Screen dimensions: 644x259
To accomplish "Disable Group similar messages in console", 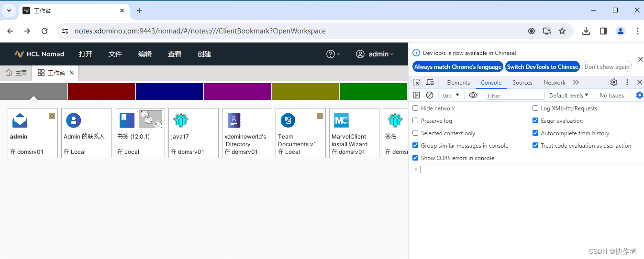I will [415, 146].
